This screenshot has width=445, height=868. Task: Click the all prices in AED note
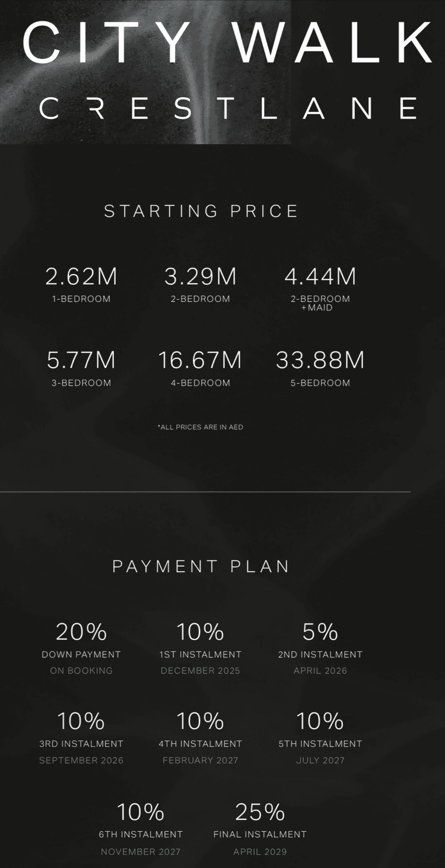201,427
